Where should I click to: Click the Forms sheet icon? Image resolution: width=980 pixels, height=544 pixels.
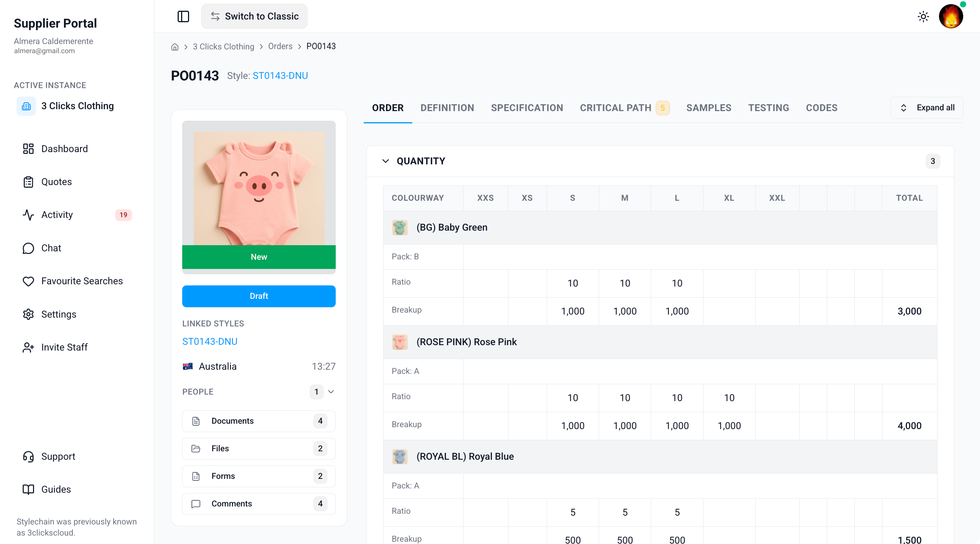[196, 476]
